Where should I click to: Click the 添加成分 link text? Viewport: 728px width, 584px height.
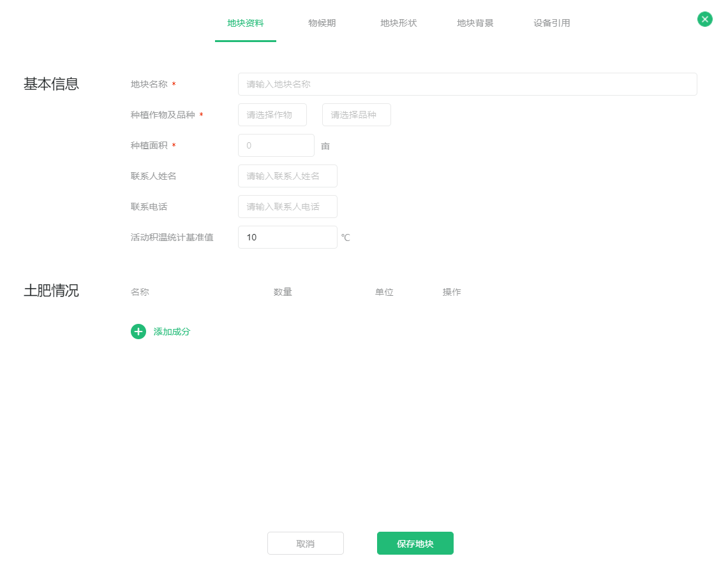(172, 332)
